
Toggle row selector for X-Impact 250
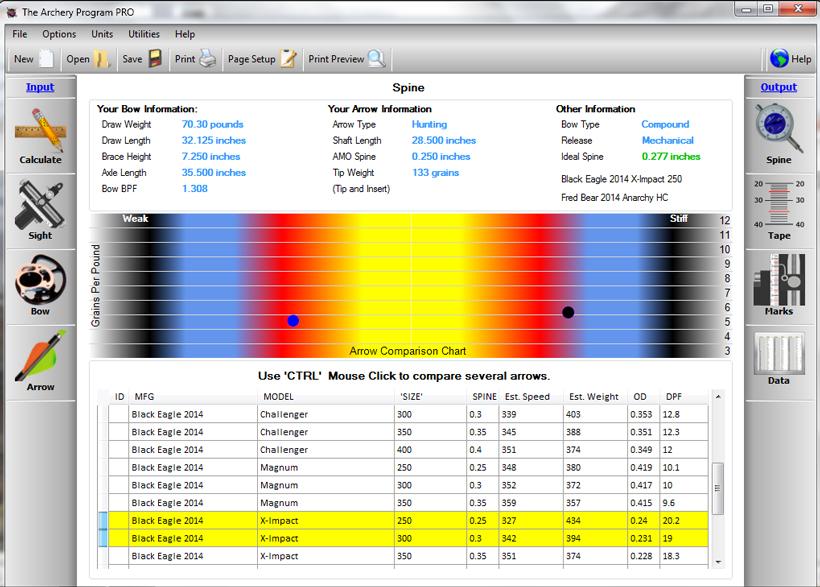click(101, 521)
